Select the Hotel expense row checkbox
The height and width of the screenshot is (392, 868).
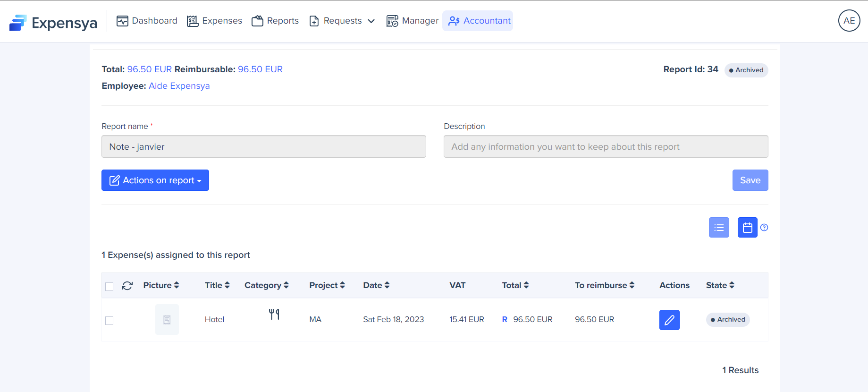[110, 321]
